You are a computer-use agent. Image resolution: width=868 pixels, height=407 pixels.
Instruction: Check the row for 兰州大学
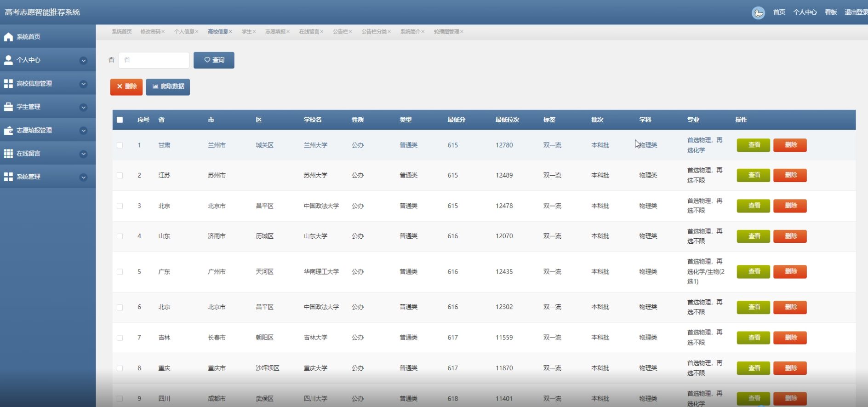pyautogui.click(x=120, y=145)
